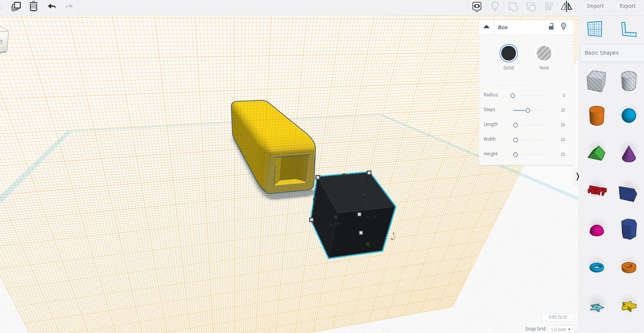Adjust the Length slider handle
Screen dimensions: 644x333
(x=516, y=125)
